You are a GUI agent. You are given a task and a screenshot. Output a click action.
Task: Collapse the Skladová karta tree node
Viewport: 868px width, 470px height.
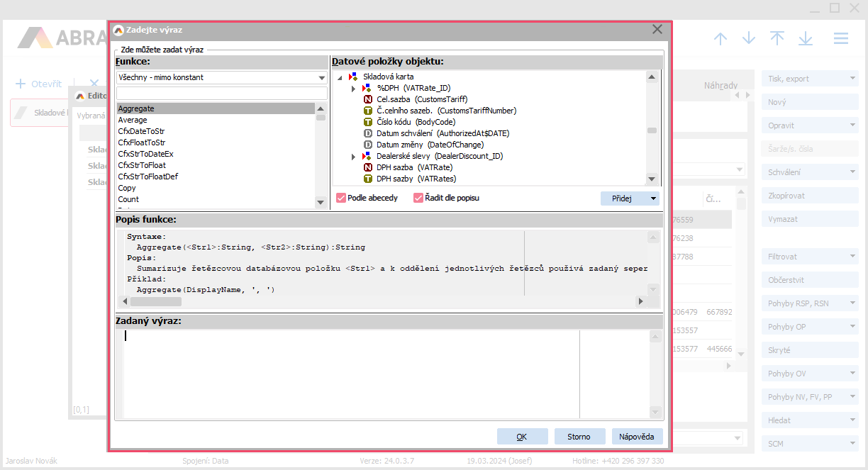click(339, 77)
